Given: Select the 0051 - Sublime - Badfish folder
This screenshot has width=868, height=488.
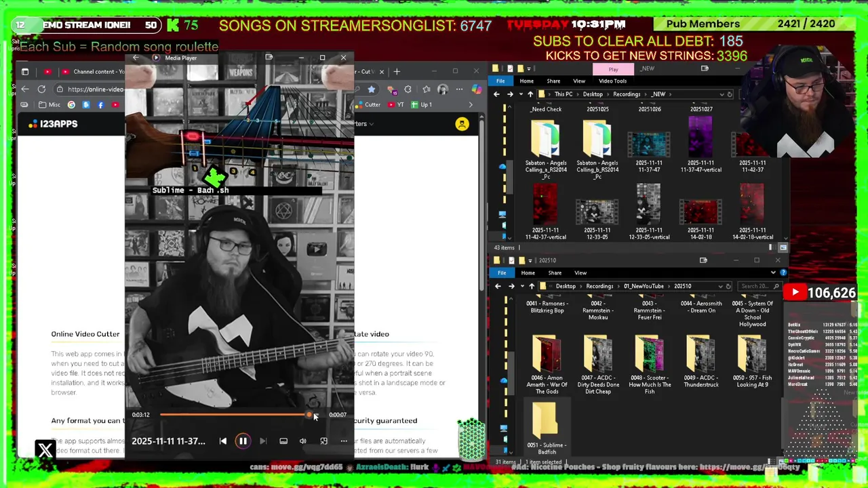Looking at the screenshot, I should pyautogui.click(x=546, y=428).
